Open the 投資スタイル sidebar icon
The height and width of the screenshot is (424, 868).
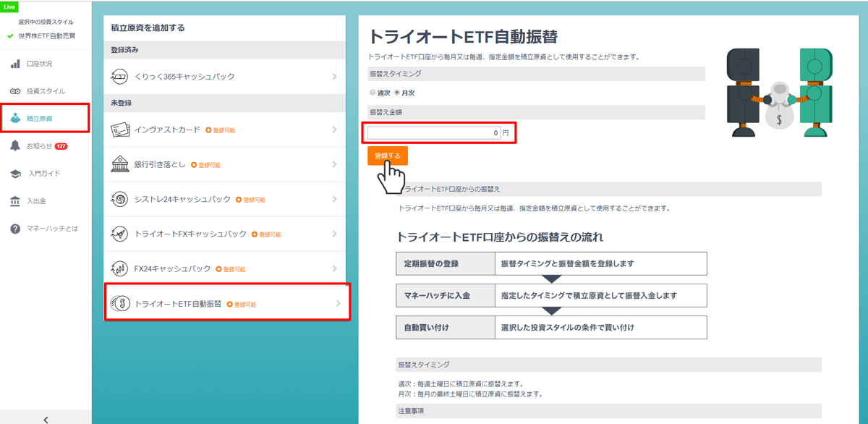15,91
